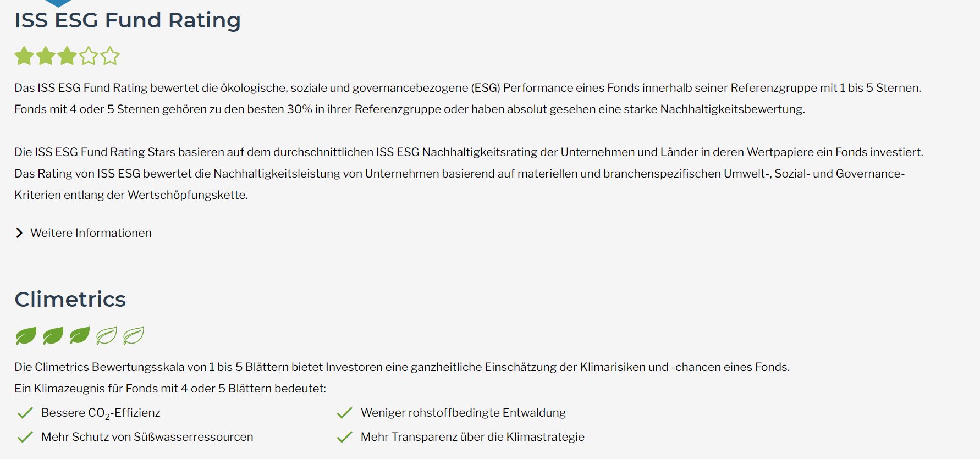The width and height of the screenshot is (980, 459).
Task: Click the third green star icon
Action: point(67,56)
